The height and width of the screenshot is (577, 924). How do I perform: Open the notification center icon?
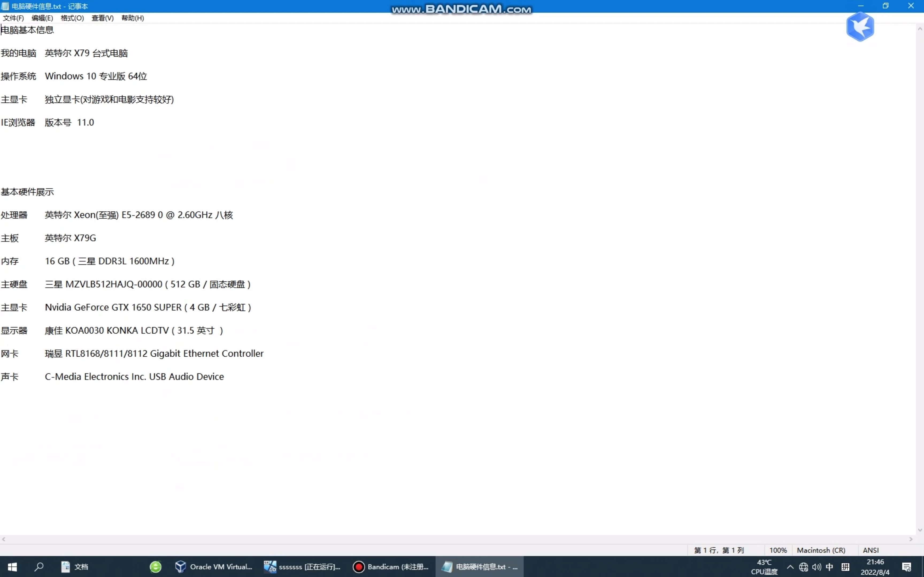coord(906,567)
